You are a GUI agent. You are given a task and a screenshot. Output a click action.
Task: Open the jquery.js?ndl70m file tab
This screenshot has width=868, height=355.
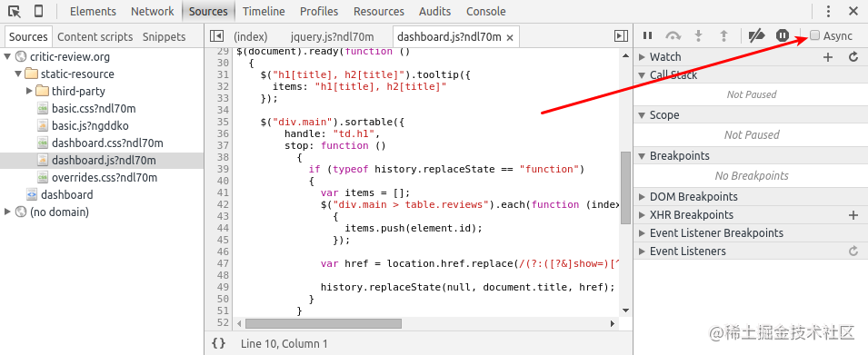tap(332, 36)
